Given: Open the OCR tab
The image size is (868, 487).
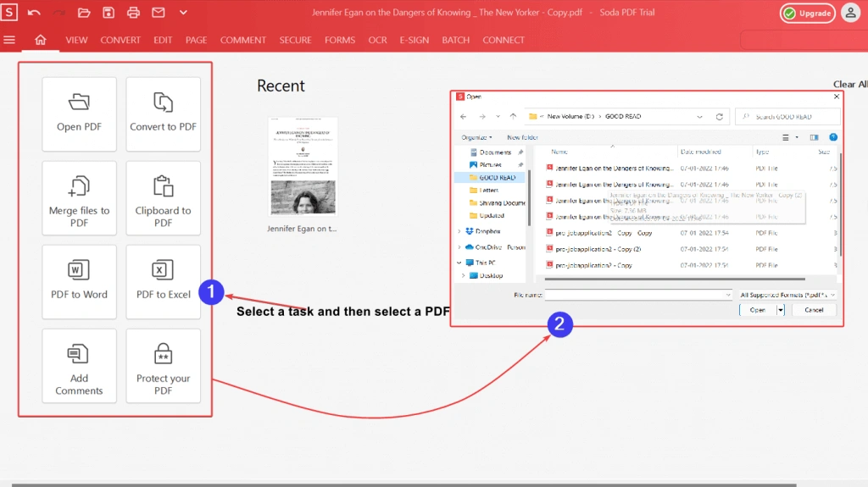Looking at the screenshot, I should [x=377, y=40].
